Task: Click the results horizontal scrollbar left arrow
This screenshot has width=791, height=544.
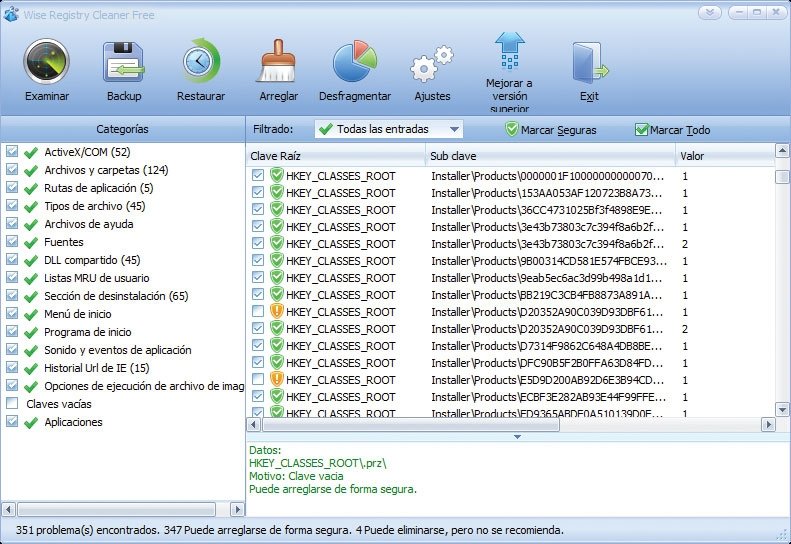Action: (x=254, y=425)
